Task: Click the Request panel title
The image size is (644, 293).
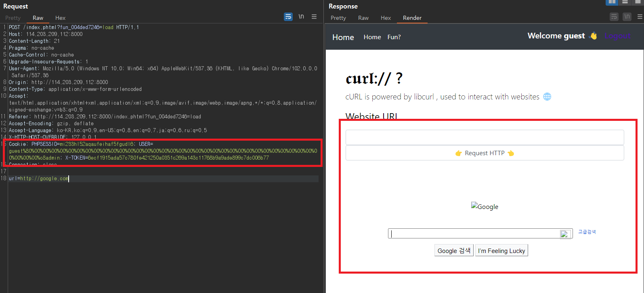Action: [16, 6]
